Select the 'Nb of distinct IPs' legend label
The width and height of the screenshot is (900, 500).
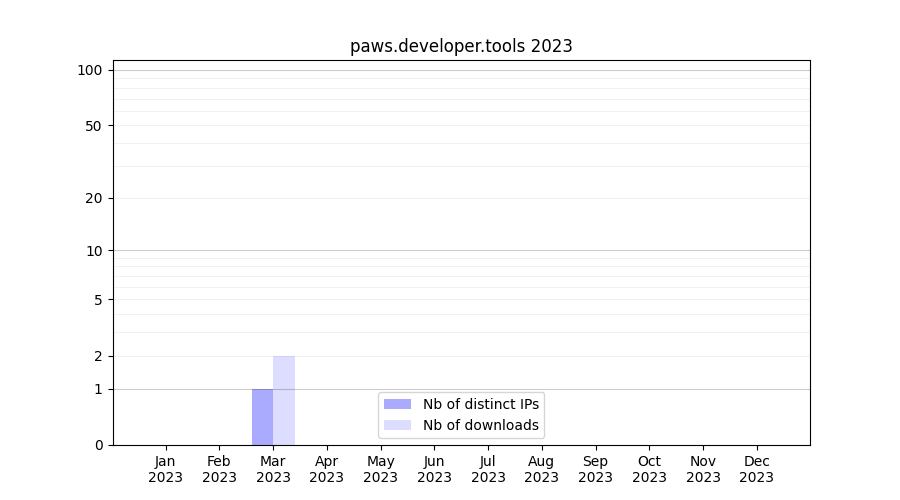(480, 404)
